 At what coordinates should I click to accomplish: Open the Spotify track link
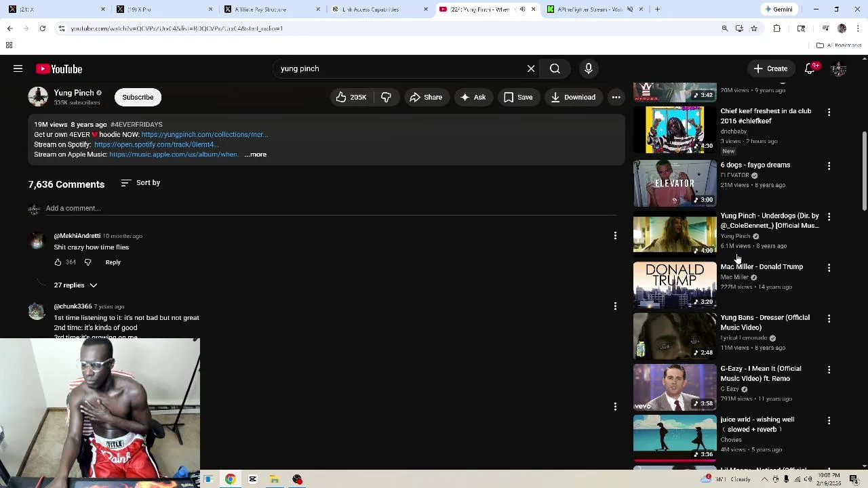156,144
